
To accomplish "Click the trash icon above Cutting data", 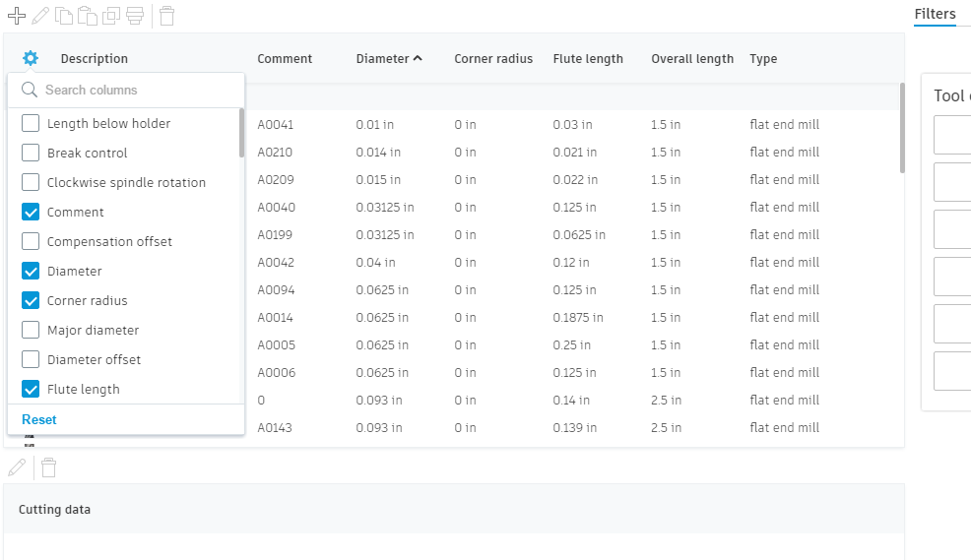I will pyautogui.click(x=48, y=467).
